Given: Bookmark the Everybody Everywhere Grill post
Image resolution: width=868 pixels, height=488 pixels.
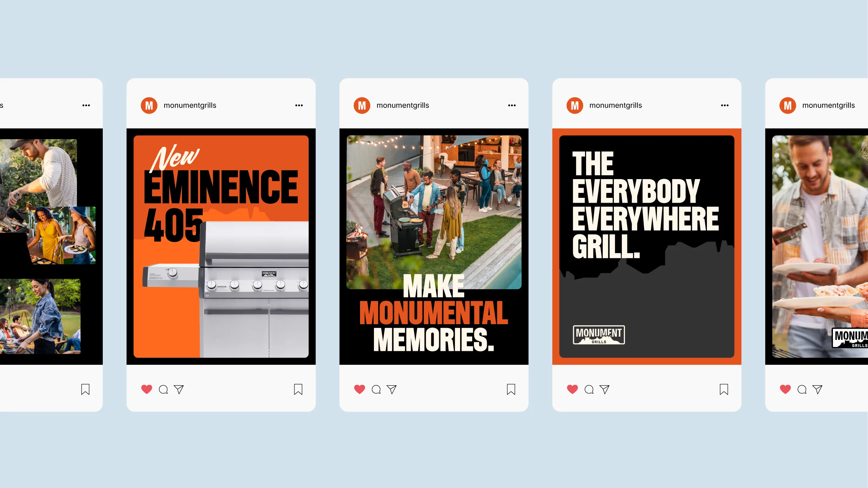Looking at the screenshot, I should (x=724, y=389).
